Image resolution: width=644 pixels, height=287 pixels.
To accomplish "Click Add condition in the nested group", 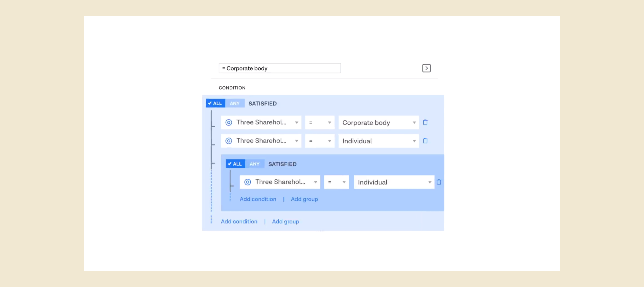I will click(258, 199).
